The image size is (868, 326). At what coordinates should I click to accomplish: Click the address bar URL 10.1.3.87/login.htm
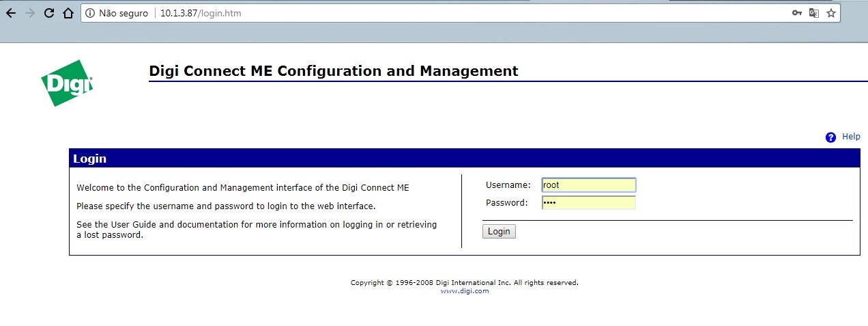point(201,13)
